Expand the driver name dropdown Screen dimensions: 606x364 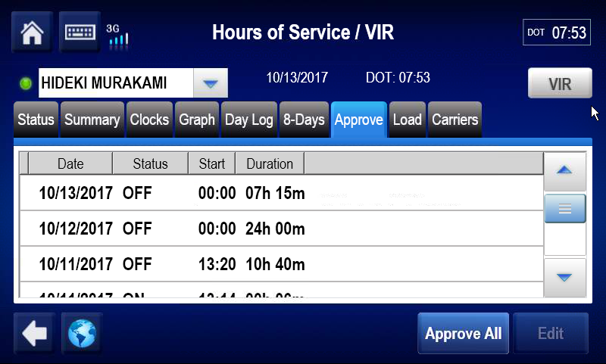coord(211,82)
